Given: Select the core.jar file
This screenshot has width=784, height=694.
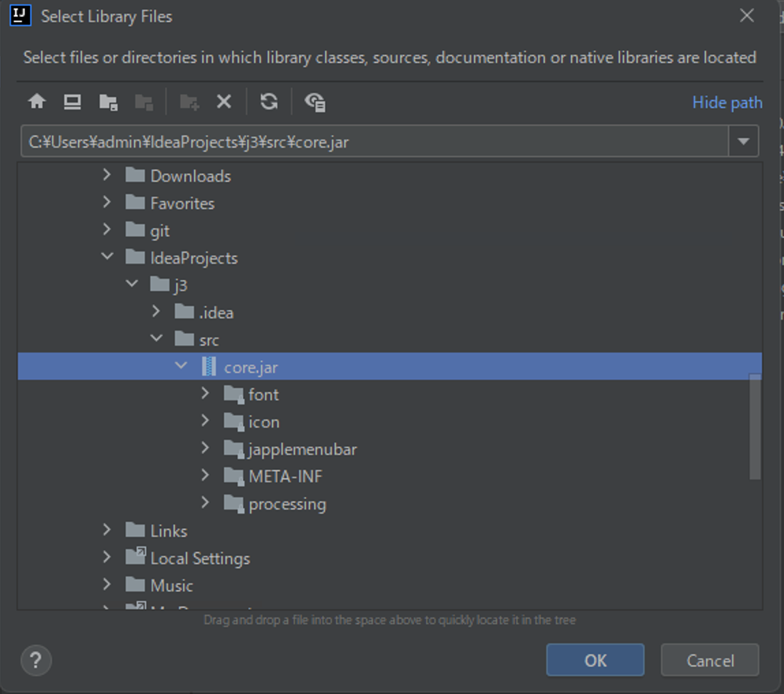Looking at the screenshot, I should click(389, 367).
